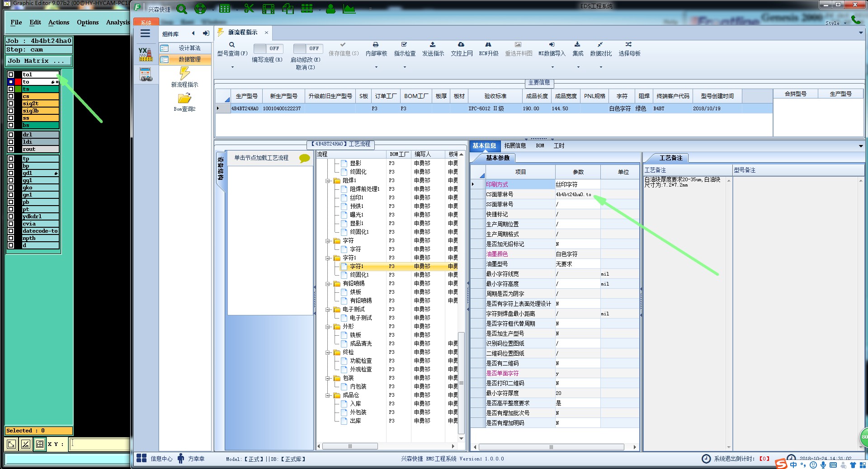Open the File menu in Graphic Editor
868x469 pixels.
pos(16,22)
